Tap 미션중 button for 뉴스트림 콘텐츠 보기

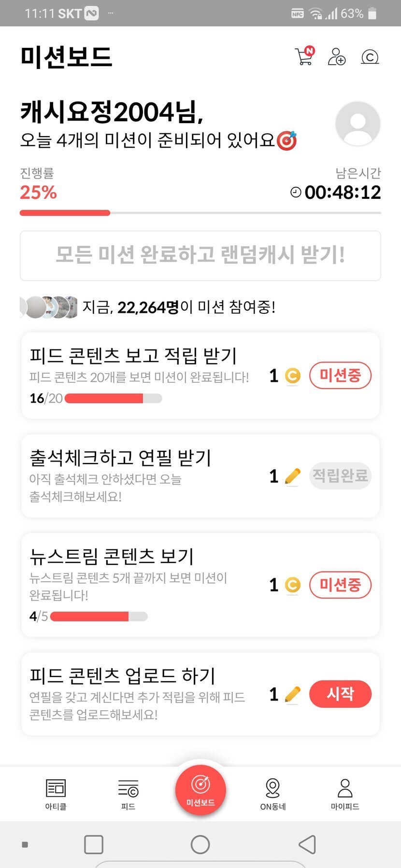[340, 585]
